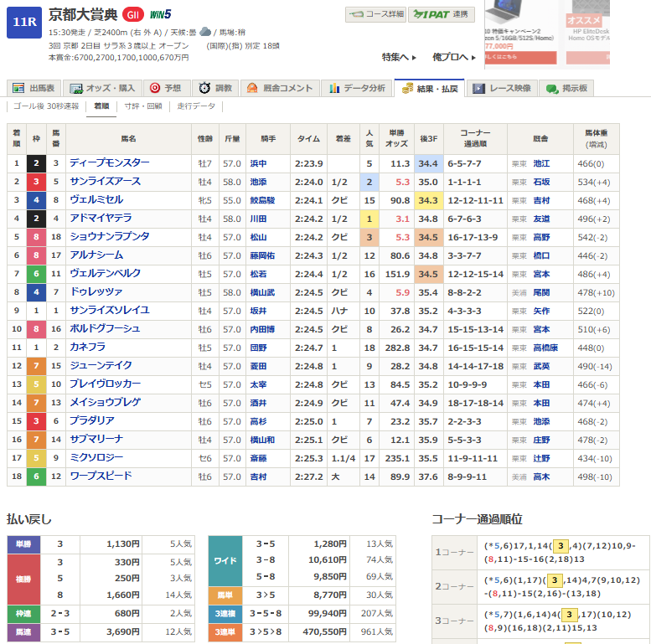Open the オッズ・購入 tab icon

(76, 88)
